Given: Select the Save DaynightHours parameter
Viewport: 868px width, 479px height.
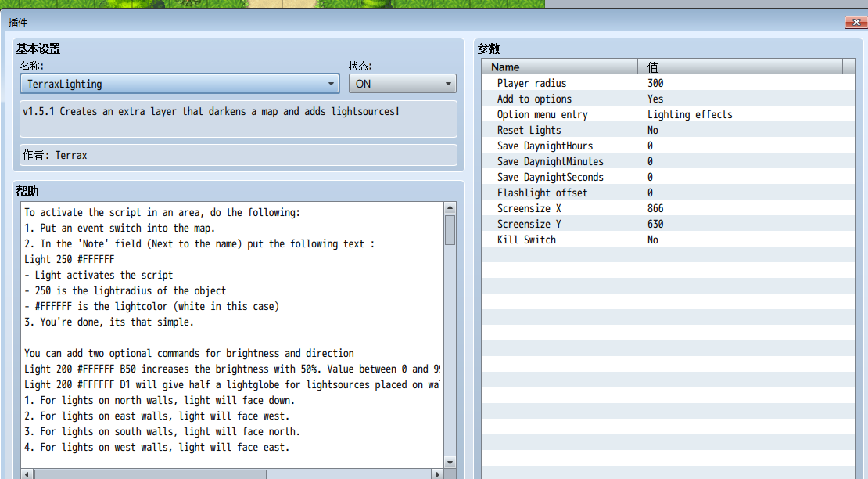Looking at the screenshot, I should click(668, 146).
